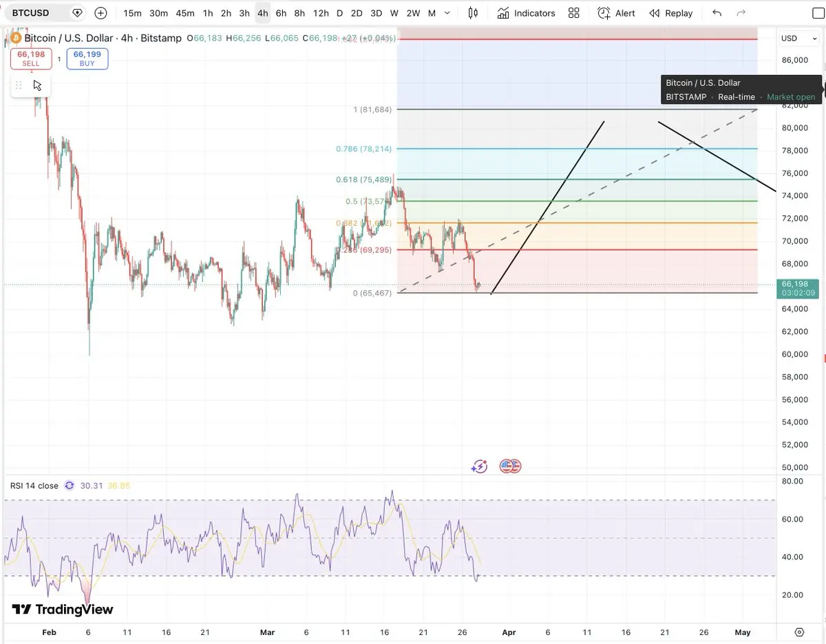Image resolution: width=826 pixels, height=644 pixels.
Task: Switch to the 3h timeframe
Action: (x=244, y=13)
